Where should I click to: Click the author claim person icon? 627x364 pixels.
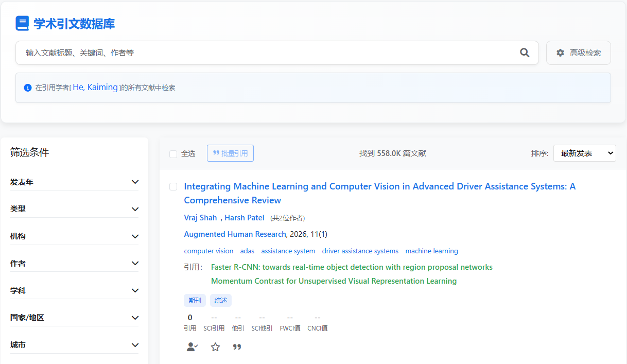(x=192, y=347)
